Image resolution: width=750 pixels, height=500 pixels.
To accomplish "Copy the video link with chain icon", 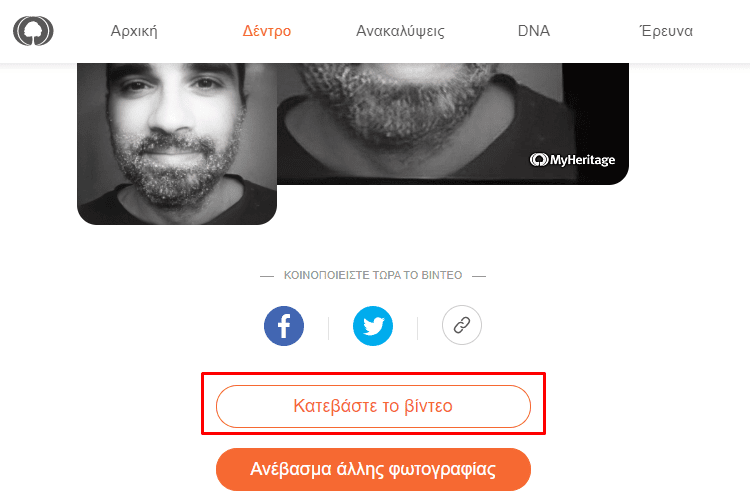I will (x=462, y=325).
